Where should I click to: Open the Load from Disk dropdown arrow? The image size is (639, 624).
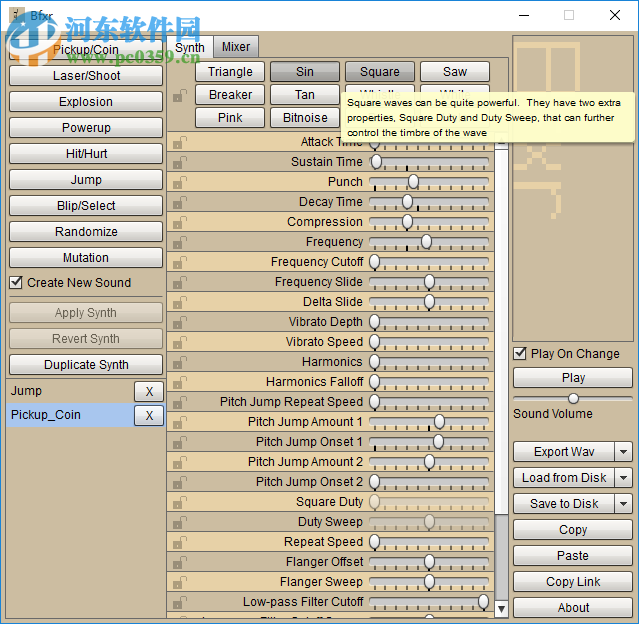point(624,478)
